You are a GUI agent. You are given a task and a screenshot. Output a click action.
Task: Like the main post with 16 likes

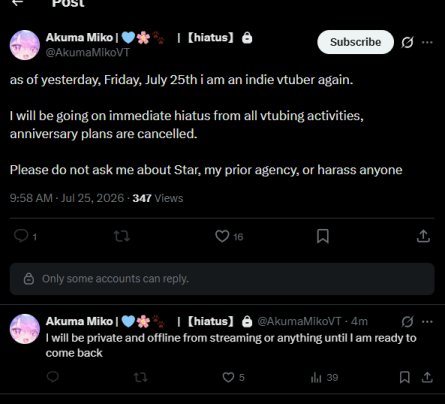click(222, 236)
